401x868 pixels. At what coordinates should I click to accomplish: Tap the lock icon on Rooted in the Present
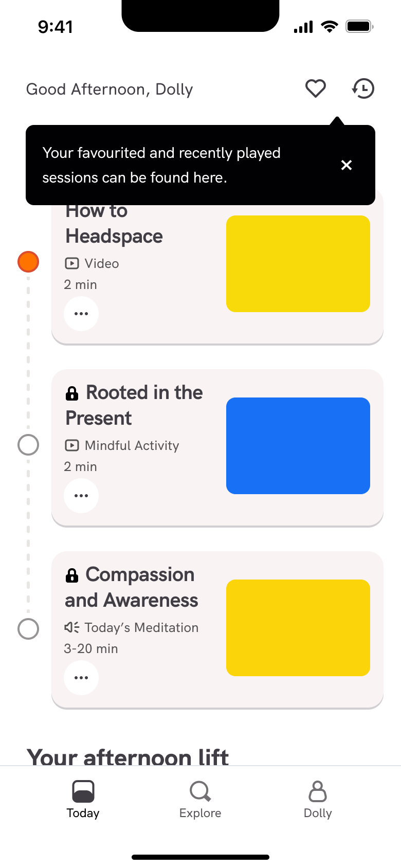pos(72,393)
